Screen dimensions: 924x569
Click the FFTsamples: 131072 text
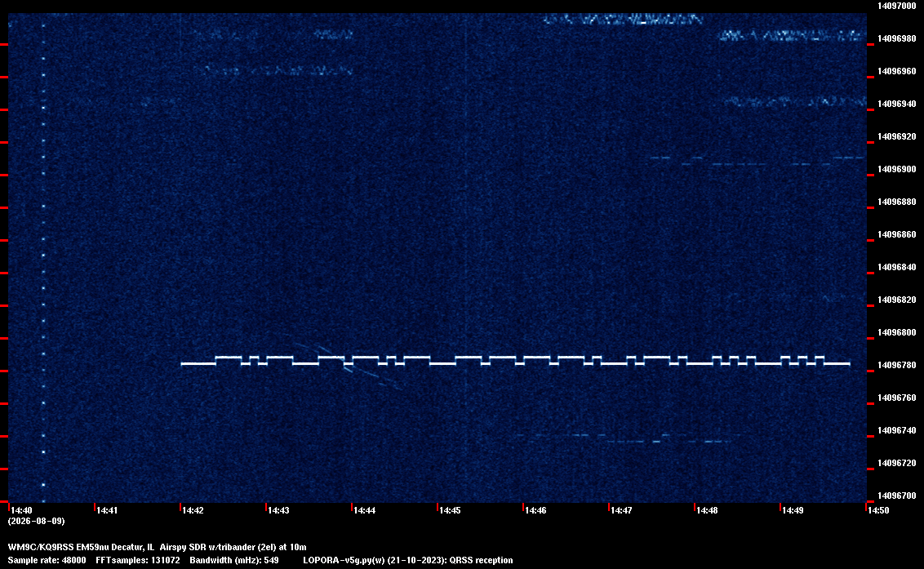point(138,560)
